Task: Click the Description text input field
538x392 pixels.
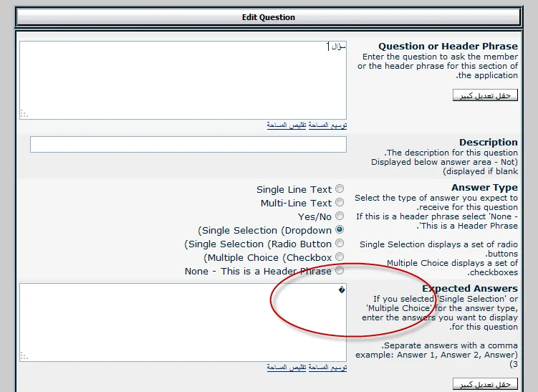Action: [x=188, y=144]
